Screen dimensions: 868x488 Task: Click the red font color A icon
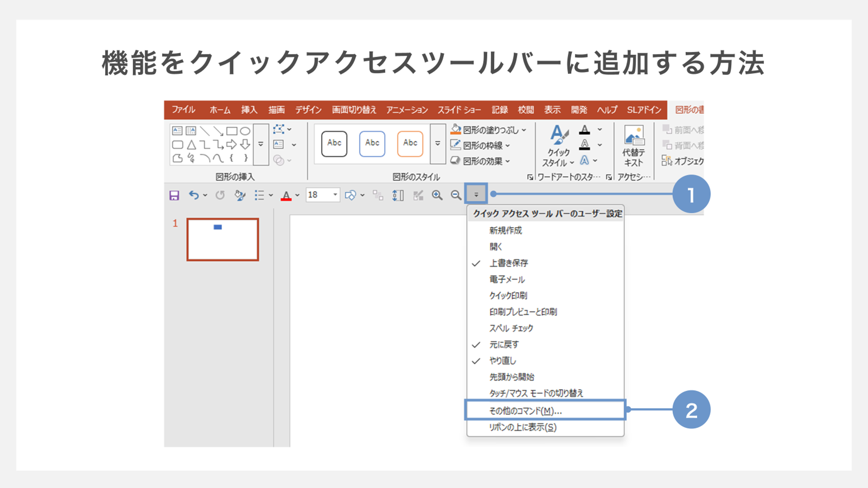click(x=286, y=196)
